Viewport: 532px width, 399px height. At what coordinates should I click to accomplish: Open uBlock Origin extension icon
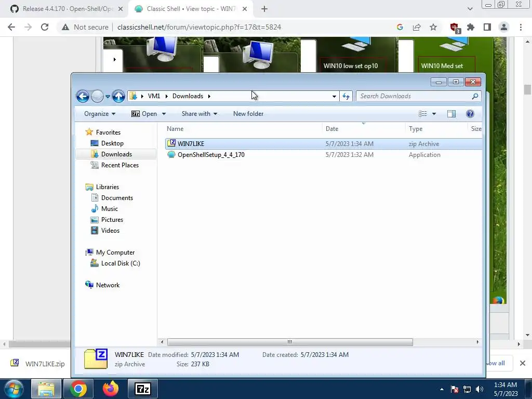pyautogui.click(x=454, y=28)
